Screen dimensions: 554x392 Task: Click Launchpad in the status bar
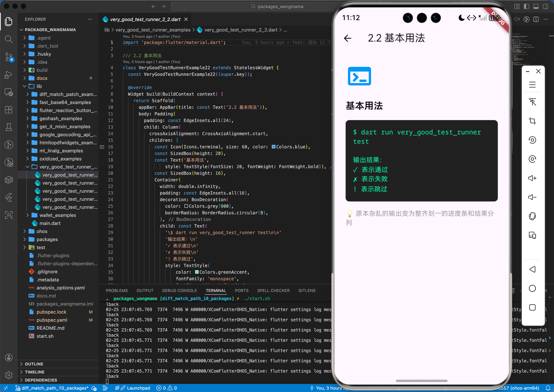click(138, 388)
